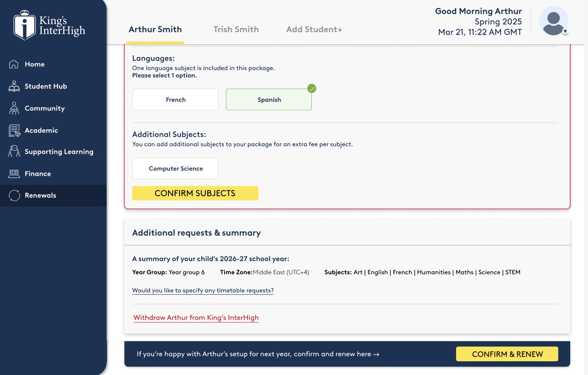Screen dimensions: 588x375
Task: Click the Confirm & Renew button
Action: tap(507, 354)
